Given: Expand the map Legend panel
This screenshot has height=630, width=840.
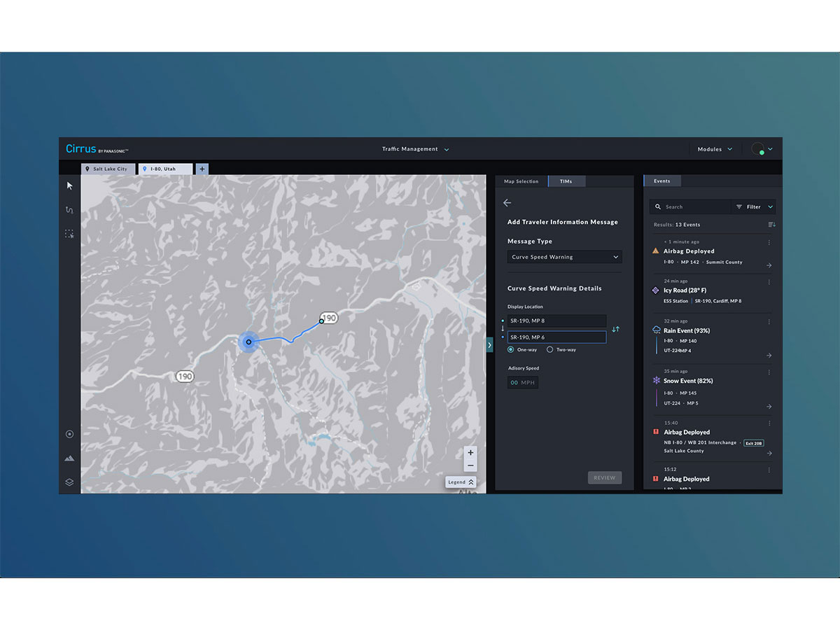Looking at the screenshot, I should [x=461, y=482].
